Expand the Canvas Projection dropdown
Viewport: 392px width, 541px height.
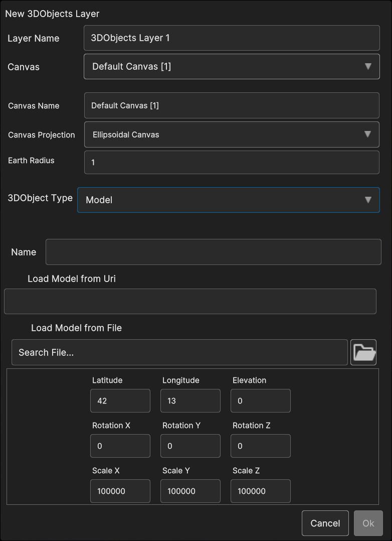(x=231, y=134)
